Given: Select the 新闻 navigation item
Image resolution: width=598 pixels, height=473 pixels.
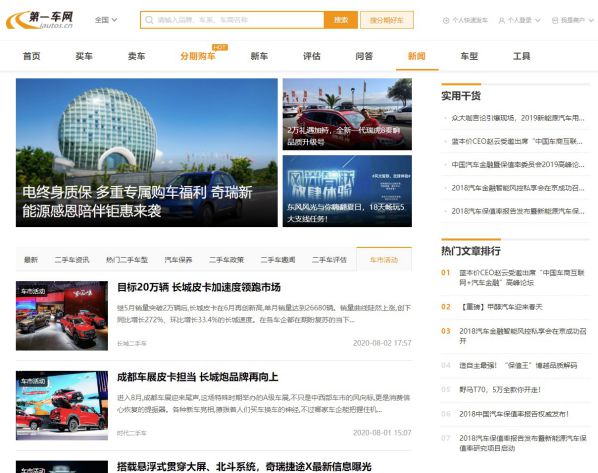Looking at the screenshot, I should [x=417, y=56].
